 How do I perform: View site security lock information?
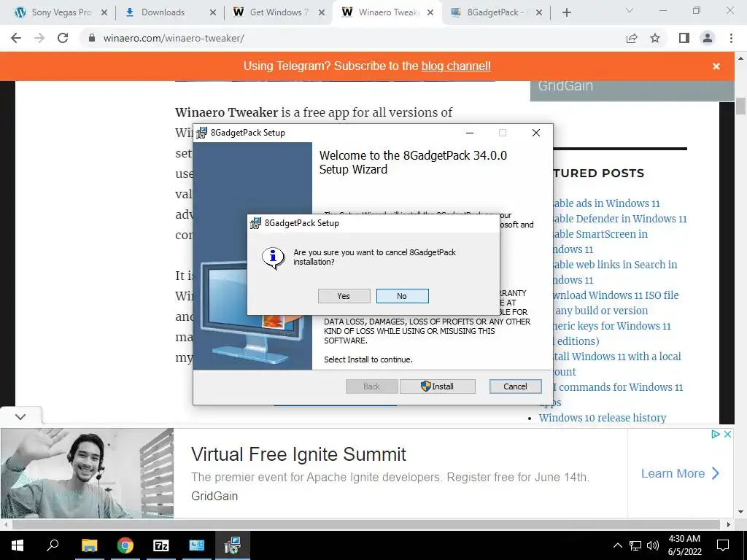point(91,38)
